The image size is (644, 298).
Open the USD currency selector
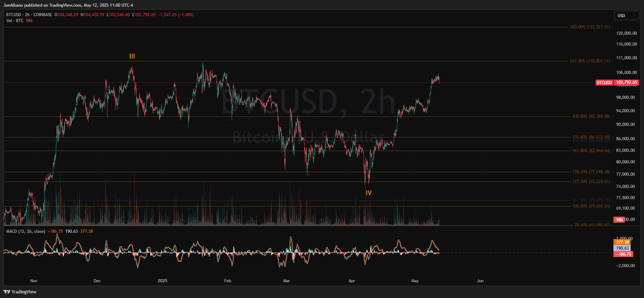626,15
